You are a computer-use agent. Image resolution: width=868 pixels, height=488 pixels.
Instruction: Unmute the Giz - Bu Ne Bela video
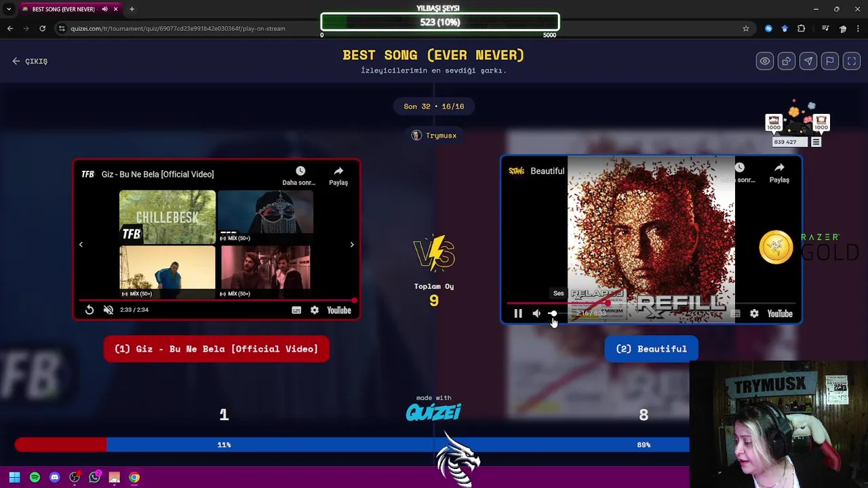pyautogui.click(x=108, y=310)
